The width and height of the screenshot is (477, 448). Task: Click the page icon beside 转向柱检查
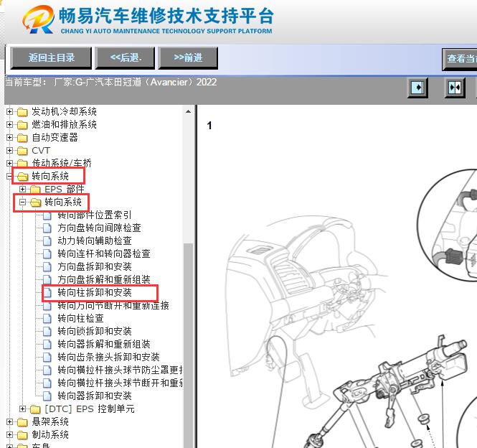tap(47, 319)
